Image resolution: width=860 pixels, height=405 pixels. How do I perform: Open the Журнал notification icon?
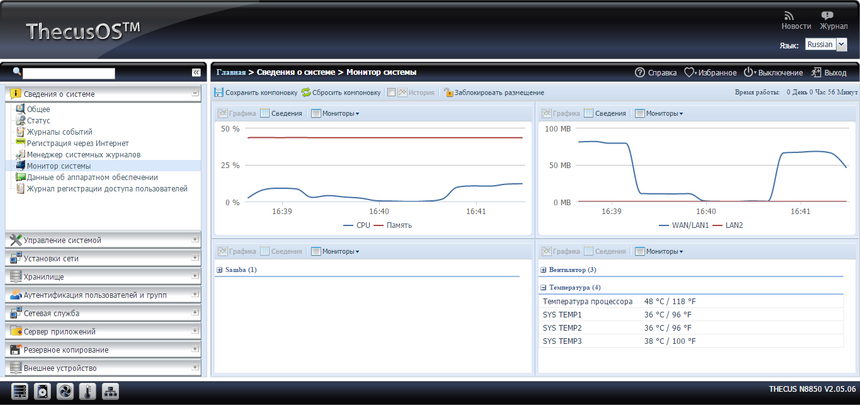click(x=827, y=16)
